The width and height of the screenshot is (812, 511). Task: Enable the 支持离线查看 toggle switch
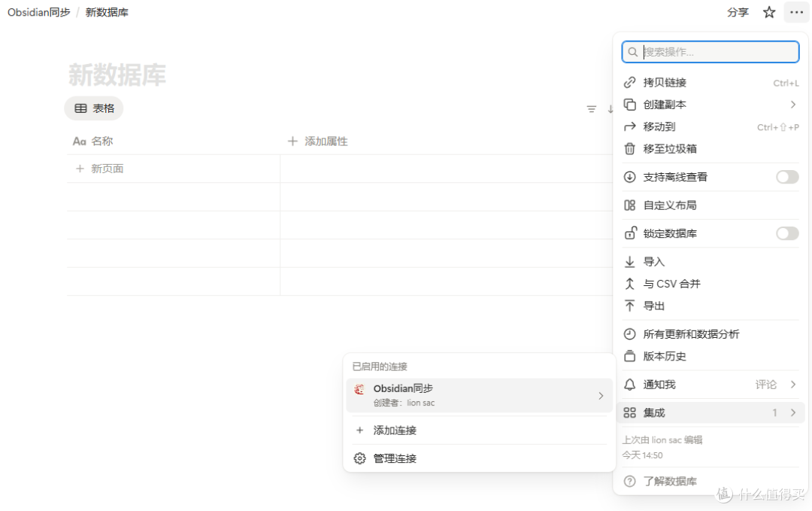(x=787, y=178)
